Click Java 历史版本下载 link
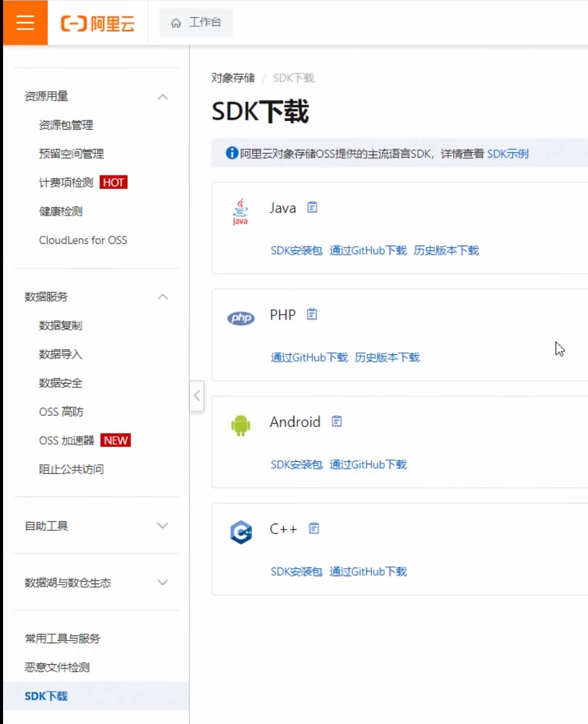This screenshot has height=724, width=588. coord(446,250)
